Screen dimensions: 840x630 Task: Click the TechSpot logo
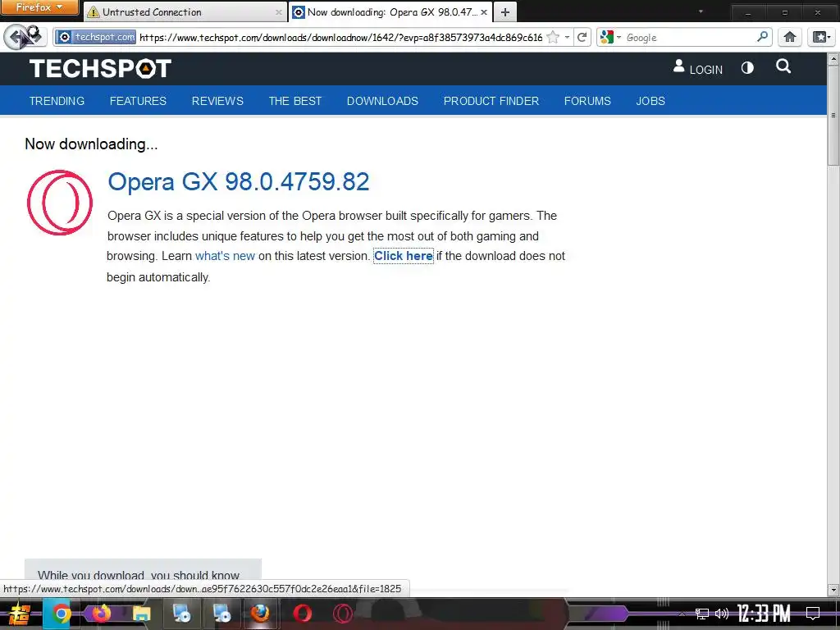100,69
